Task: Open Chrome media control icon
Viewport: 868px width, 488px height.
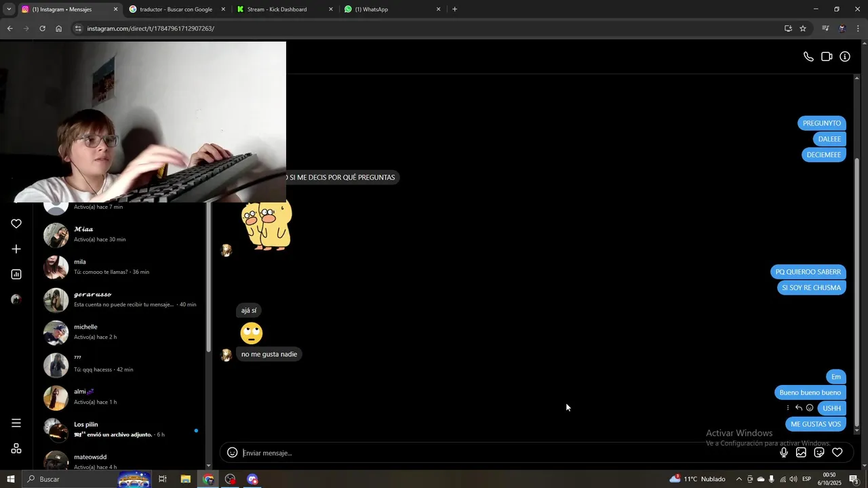Action: [825, 28]
